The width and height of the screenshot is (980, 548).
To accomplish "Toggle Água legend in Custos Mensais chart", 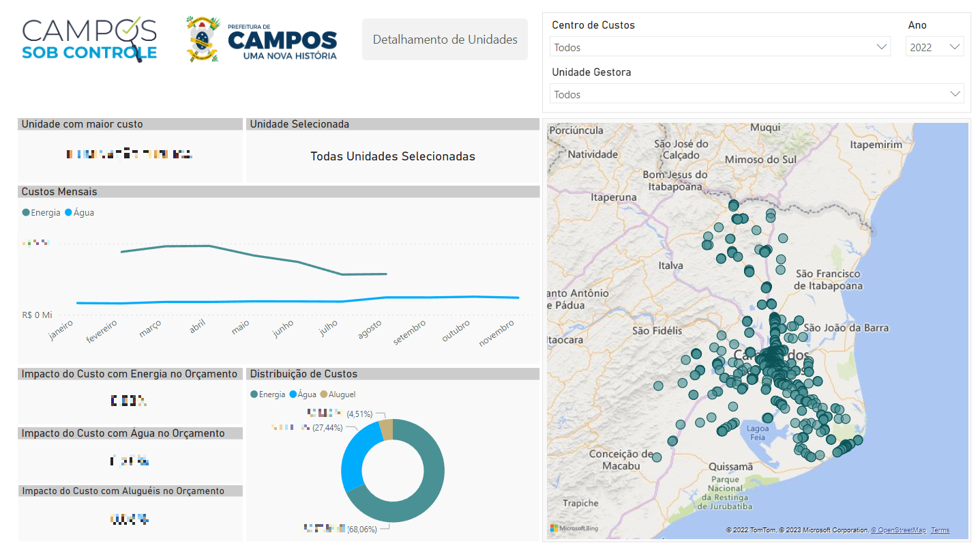I will [x=80, y=213].
